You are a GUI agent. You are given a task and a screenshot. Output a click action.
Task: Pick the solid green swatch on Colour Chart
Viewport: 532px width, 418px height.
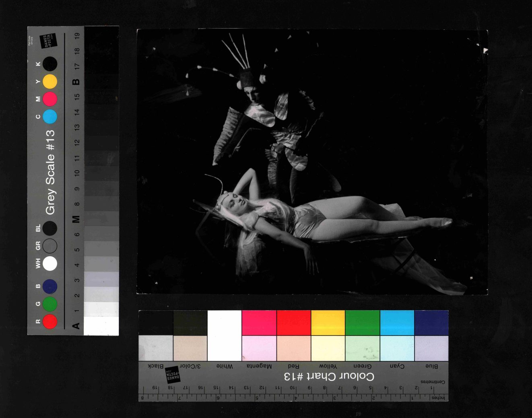[x=362, y=323]
